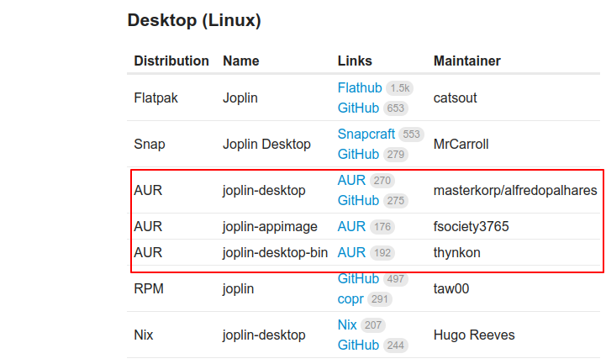
Task: Click AUR distribution cell for joplin-appimage
Action: click(x=148, y=226)
